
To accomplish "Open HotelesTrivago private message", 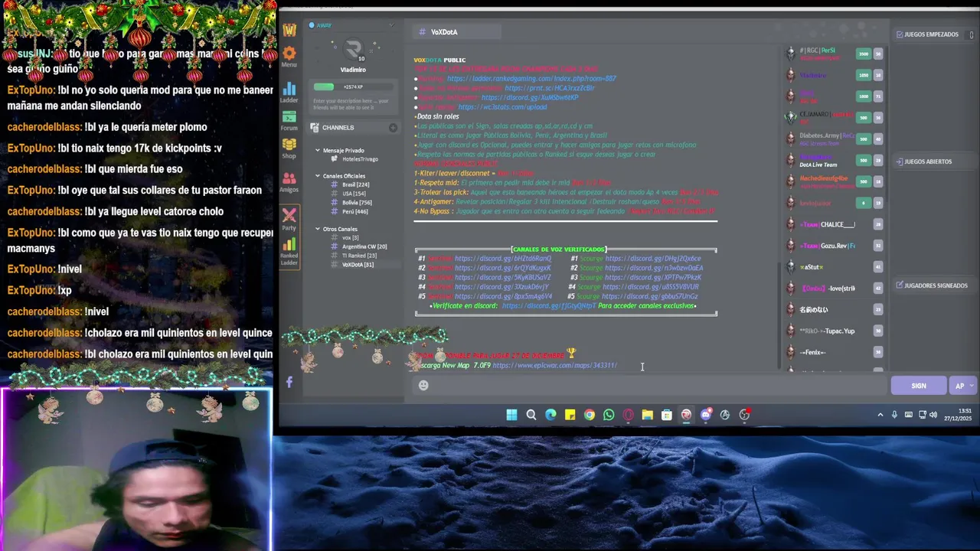I will [359, 159].
